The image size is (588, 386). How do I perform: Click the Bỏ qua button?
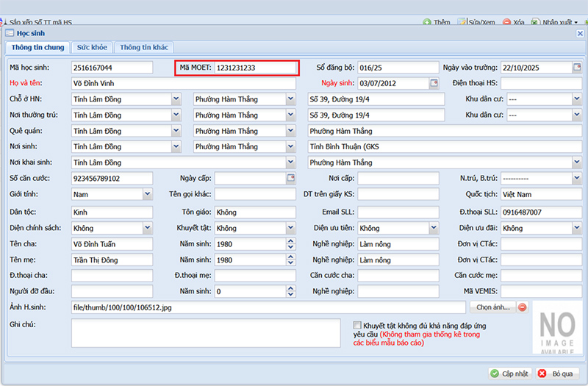(557, 374)
